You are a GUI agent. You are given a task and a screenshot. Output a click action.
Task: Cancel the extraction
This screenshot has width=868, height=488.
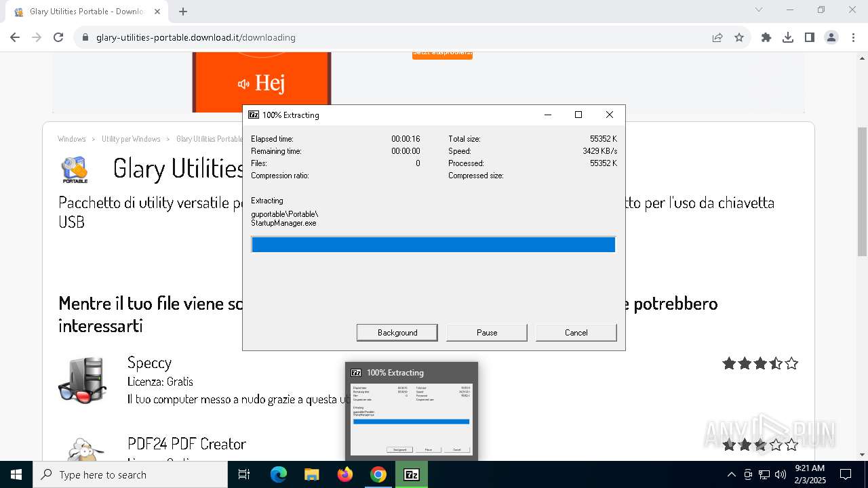pyautogui.click(x=576, y=332)
